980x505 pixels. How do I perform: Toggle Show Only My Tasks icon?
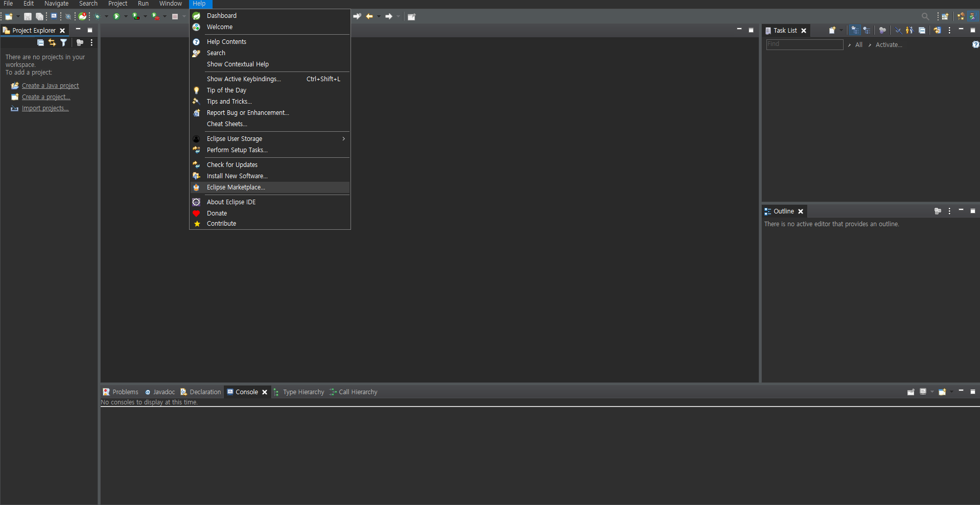(x=909, y=30)
